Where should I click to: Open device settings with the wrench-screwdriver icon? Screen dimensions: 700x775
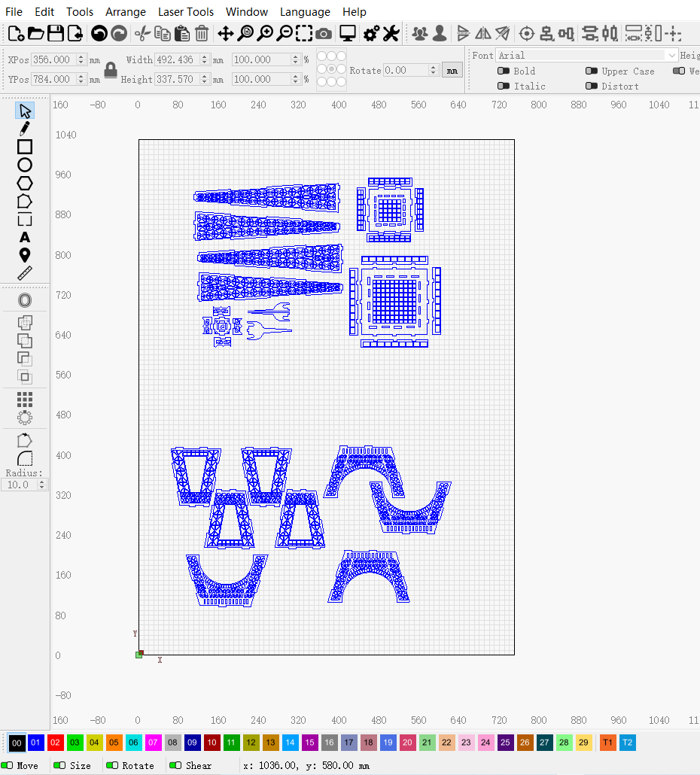click(x=391, y=34)
